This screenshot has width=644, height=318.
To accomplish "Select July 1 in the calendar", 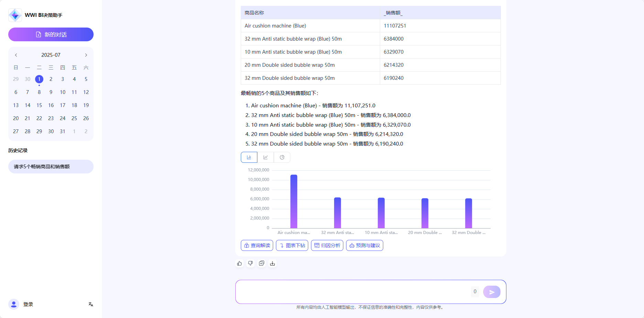I will (x=39, y=79).
